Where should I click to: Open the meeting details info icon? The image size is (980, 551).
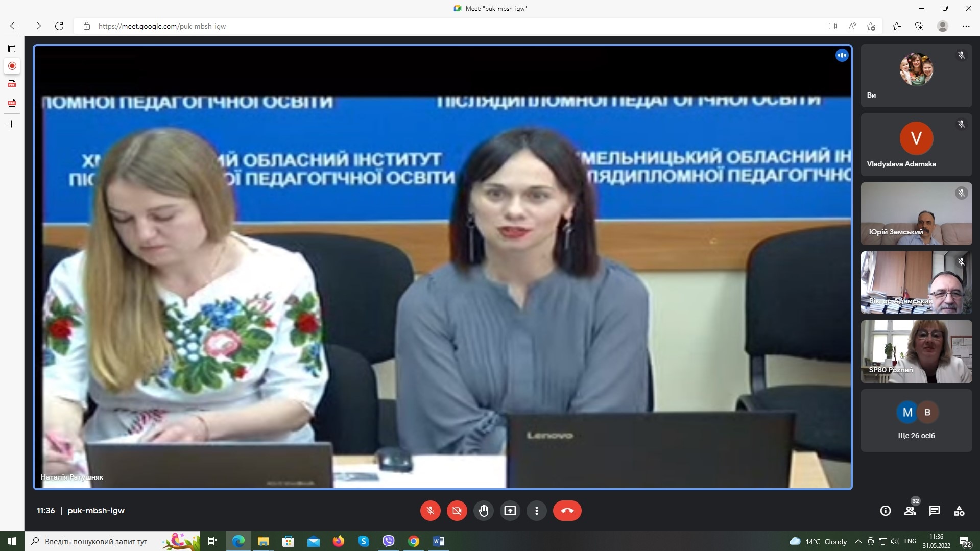pos(886,511)
